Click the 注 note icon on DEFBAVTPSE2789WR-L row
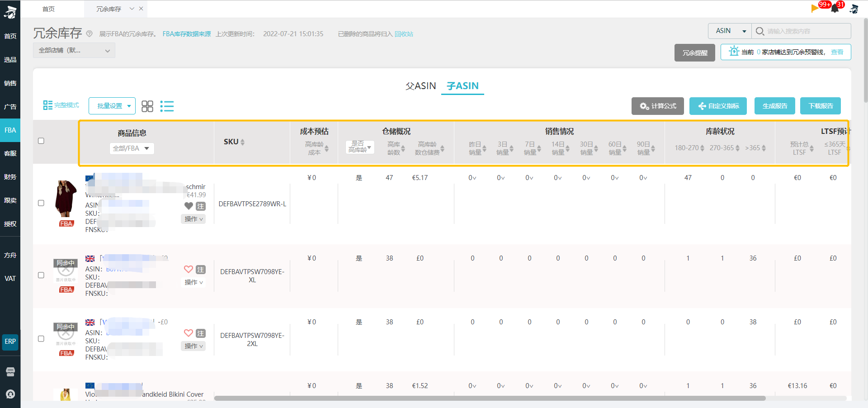 point(201,206)
